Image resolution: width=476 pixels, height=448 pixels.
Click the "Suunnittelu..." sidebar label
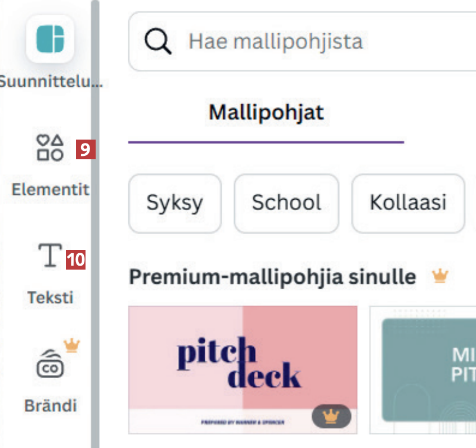tap(50, 82)
